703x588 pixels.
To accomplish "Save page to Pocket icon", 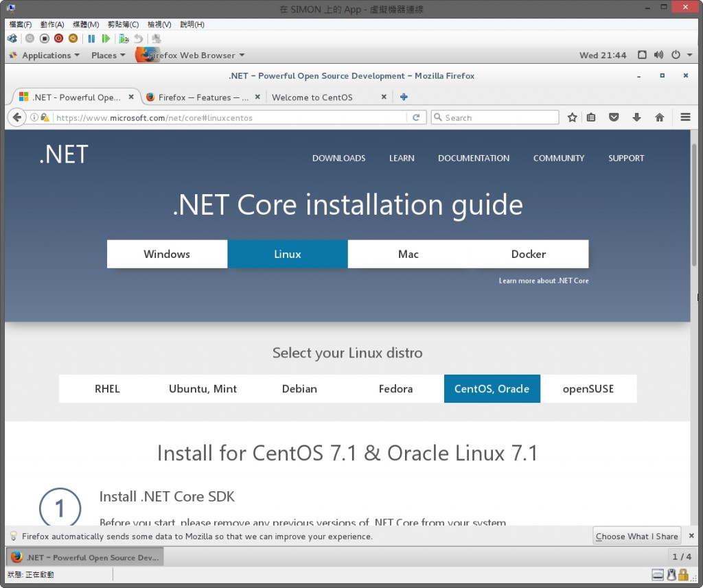I will coord(614,117).
